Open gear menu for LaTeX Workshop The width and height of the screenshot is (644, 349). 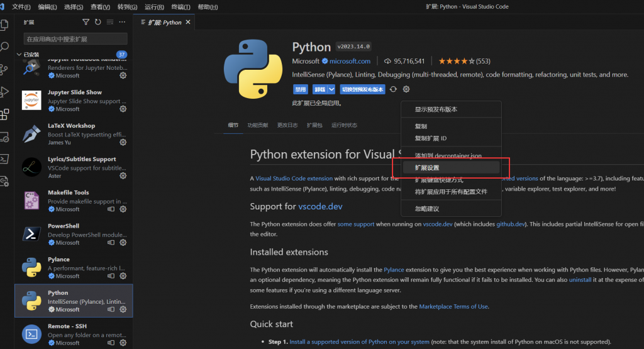(123, 142)
